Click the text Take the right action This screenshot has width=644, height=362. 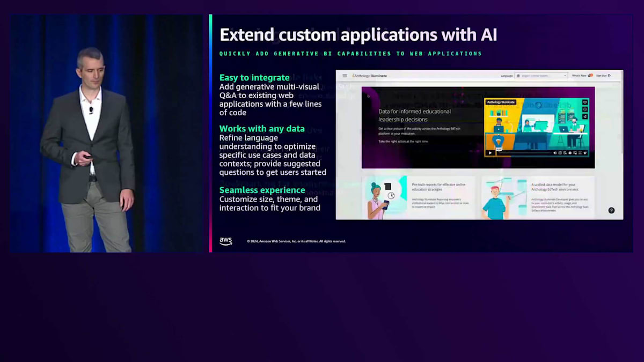pos(393,141)
